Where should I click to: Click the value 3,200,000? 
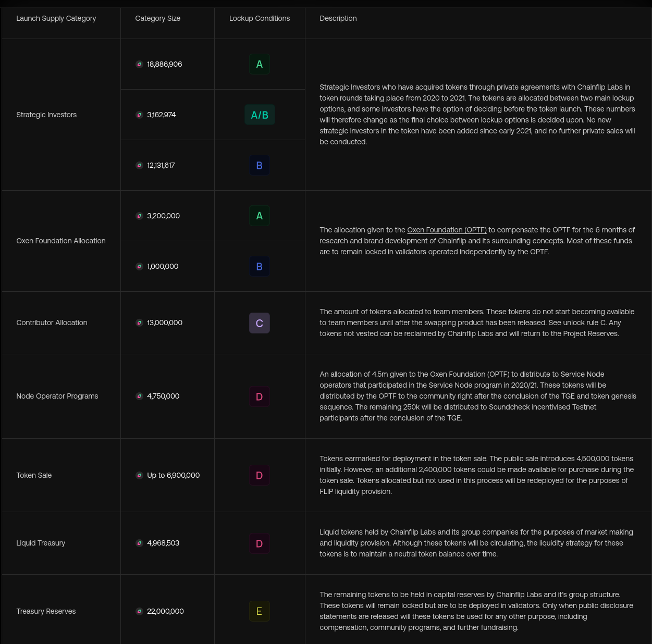[164, 216]
